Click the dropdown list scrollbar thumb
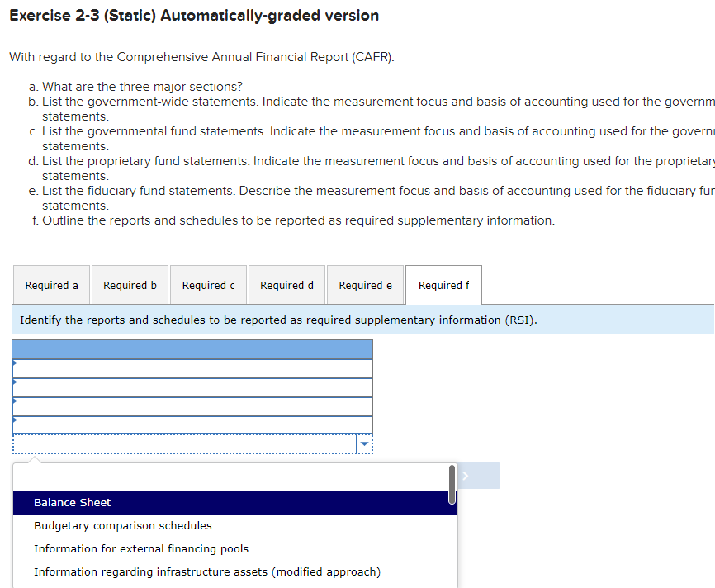This screenshot has height=588, width=715. point(452,485)
